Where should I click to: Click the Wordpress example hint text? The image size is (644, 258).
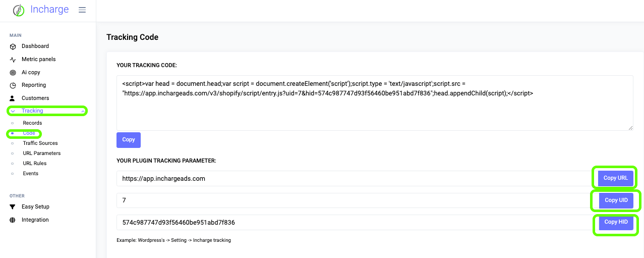[x=173, y=240]
